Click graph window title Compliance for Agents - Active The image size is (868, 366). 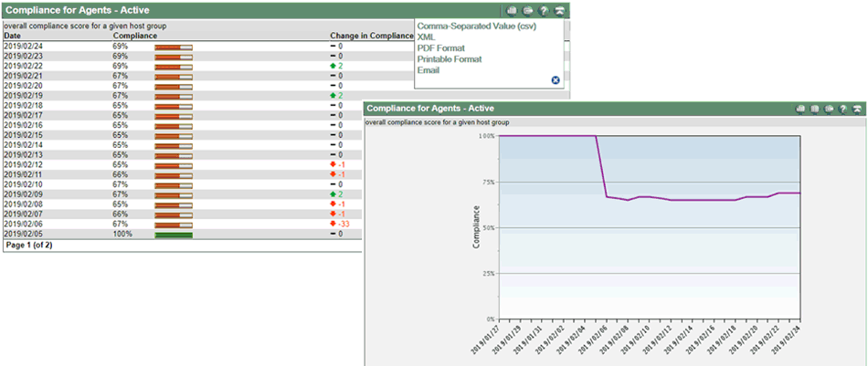tap(430, 109)
